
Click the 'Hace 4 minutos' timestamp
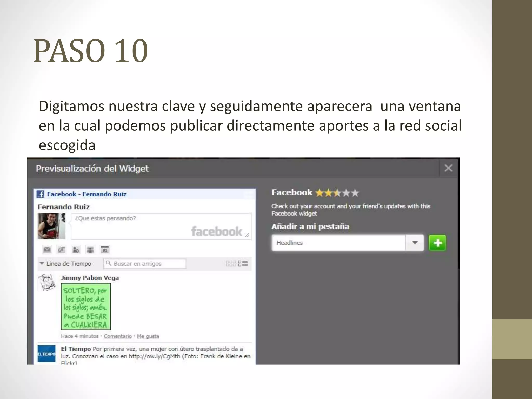(x=80, y=336)
